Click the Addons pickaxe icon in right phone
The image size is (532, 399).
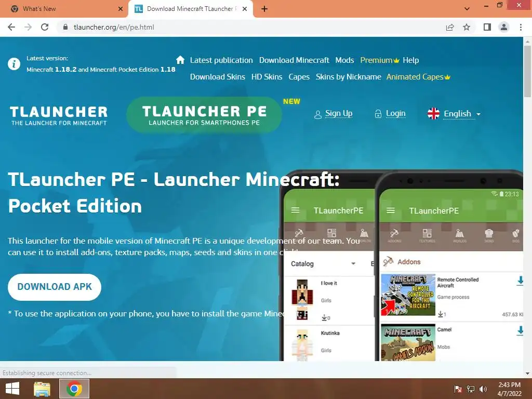click(394, 235)
